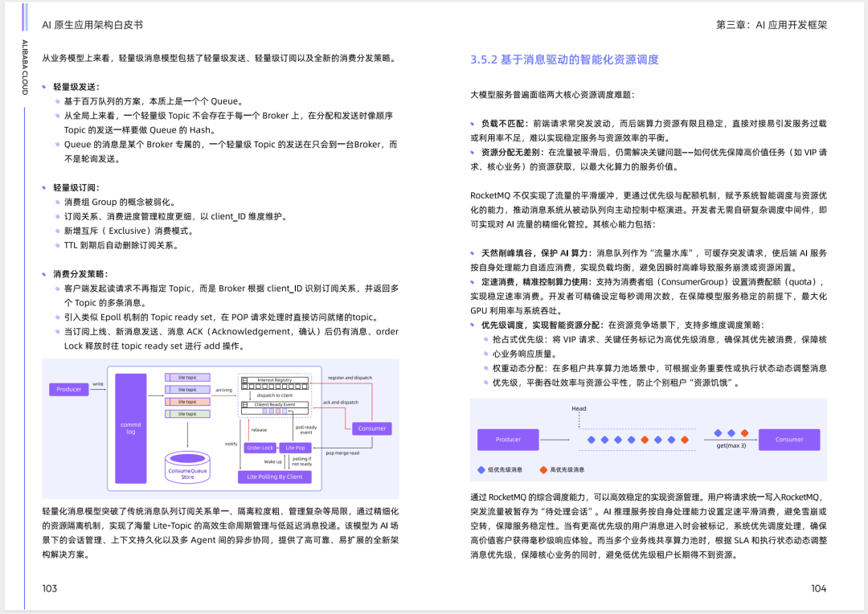The width and height of the screenshot is (868, 614).
Task: Click the bold text "天然削峰填谷，保护 AI 算力:"
Action: click(536, 253)
